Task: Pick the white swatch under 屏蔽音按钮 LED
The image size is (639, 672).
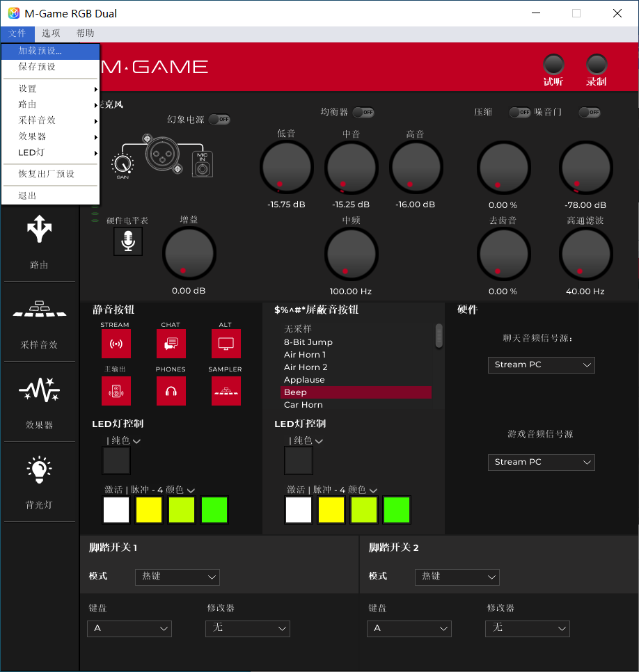Action: click(x=299, y=510)
